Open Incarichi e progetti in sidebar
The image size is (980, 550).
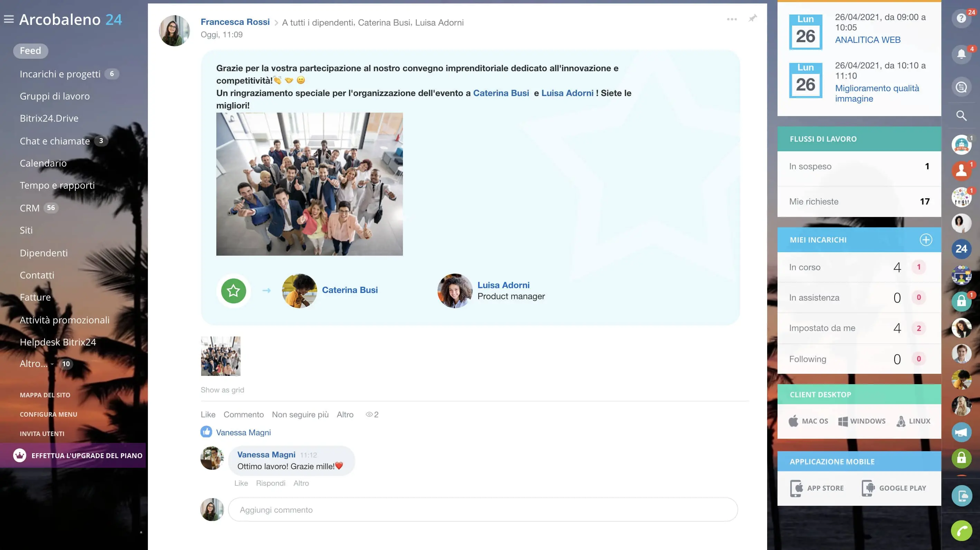pos(60,74)
